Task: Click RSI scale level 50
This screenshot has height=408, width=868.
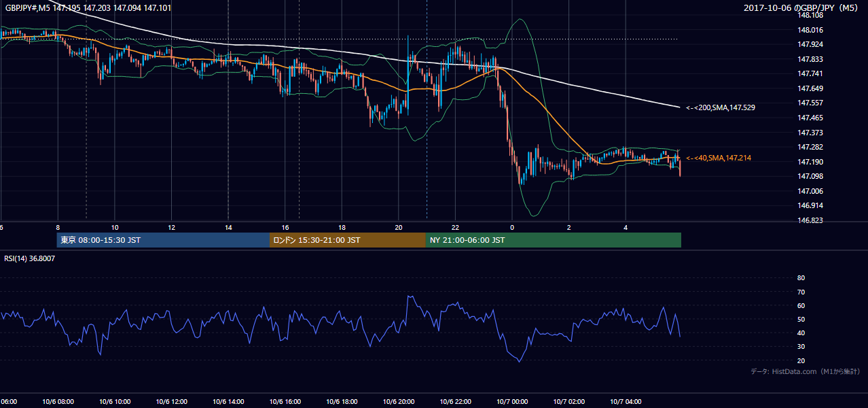Action: [x=801, y=319]
